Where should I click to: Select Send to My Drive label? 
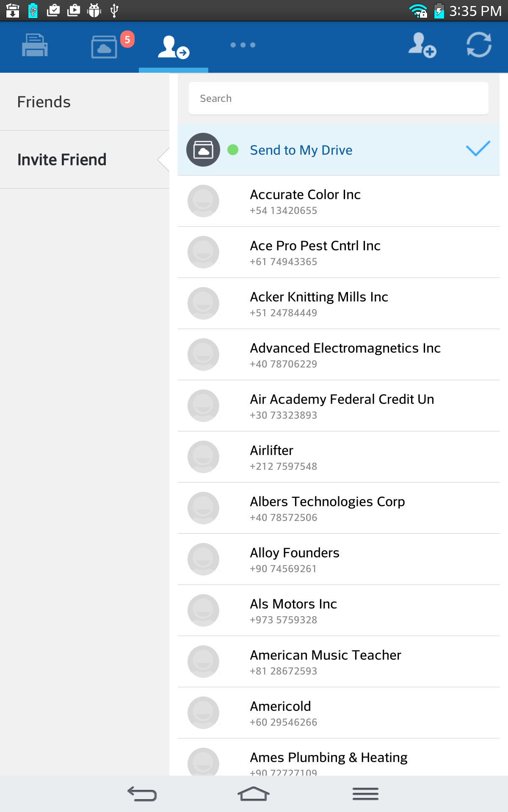[301, 150]
